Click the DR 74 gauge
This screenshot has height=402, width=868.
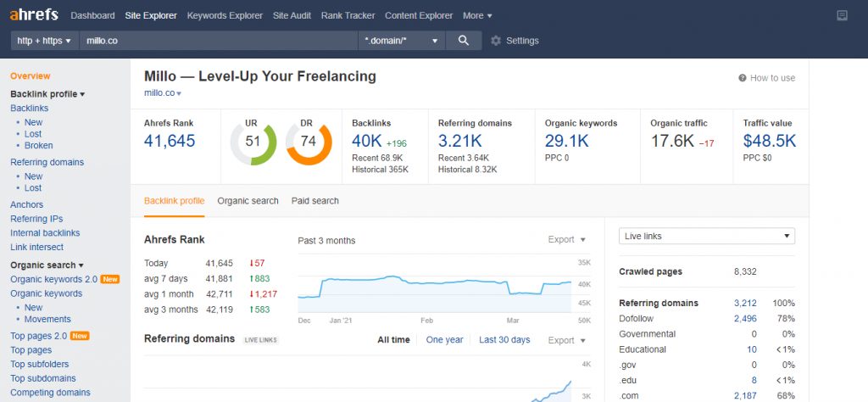(309, 141)
